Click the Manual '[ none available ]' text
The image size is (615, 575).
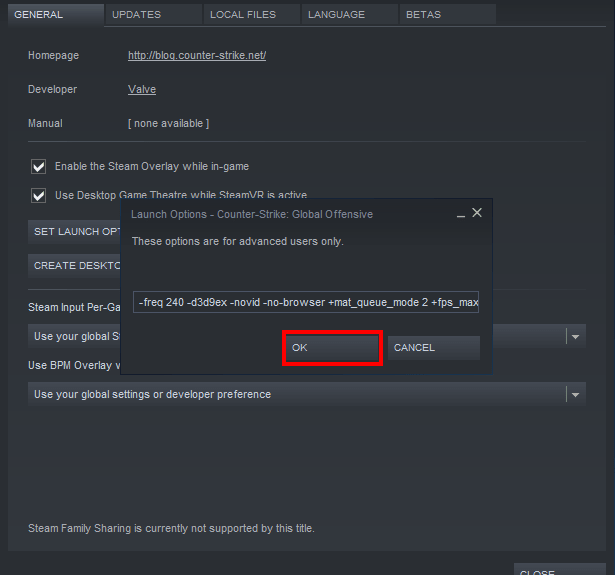[x=169, y=124]
